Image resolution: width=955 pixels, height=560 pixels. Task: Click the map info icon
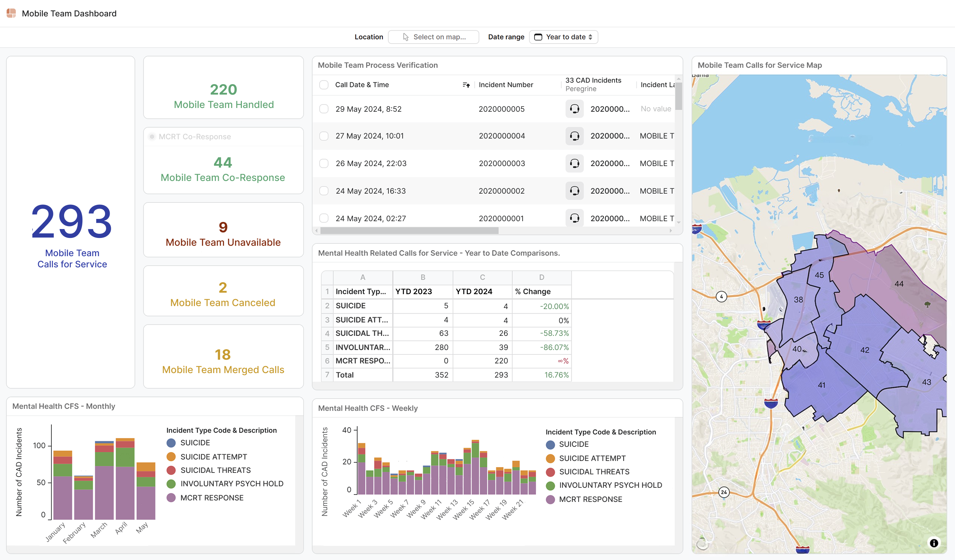(934, 543)
